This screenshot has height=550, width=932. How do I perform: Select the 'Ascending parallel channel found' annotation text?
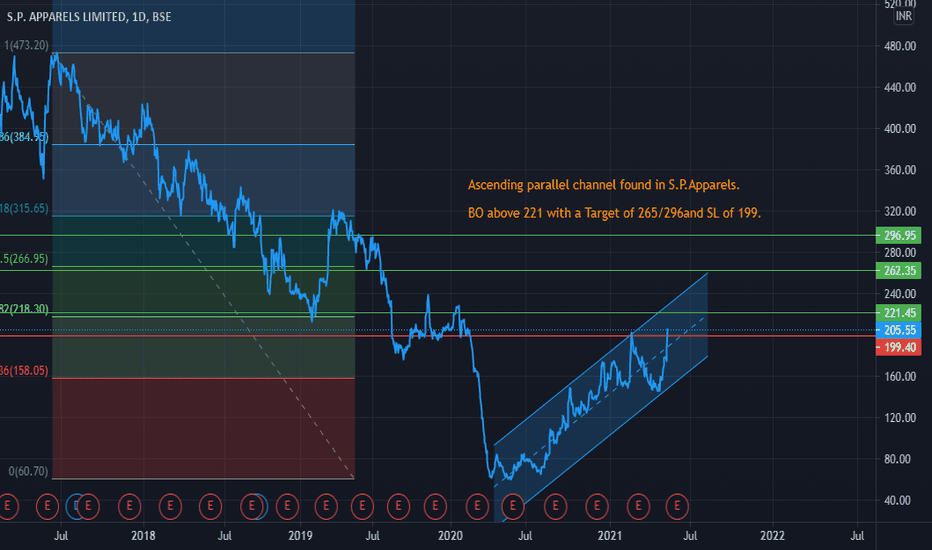tap(603, 185)
